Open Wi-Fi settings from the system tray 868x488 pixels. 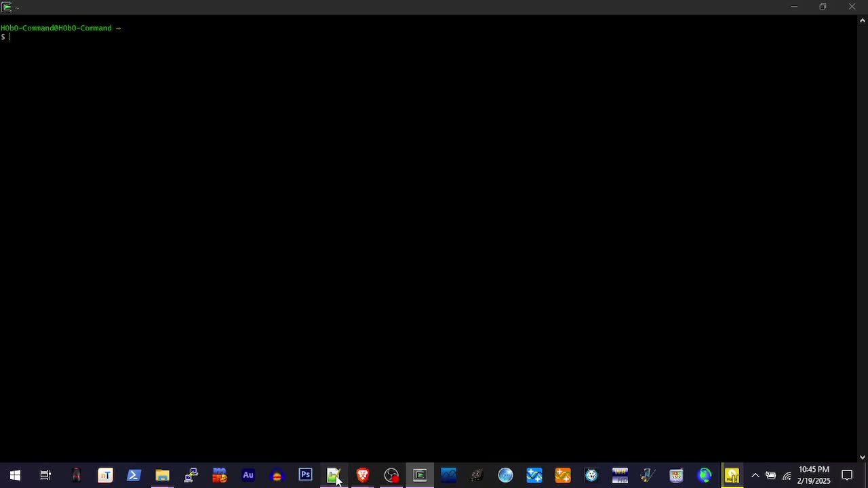coord(787,475)
